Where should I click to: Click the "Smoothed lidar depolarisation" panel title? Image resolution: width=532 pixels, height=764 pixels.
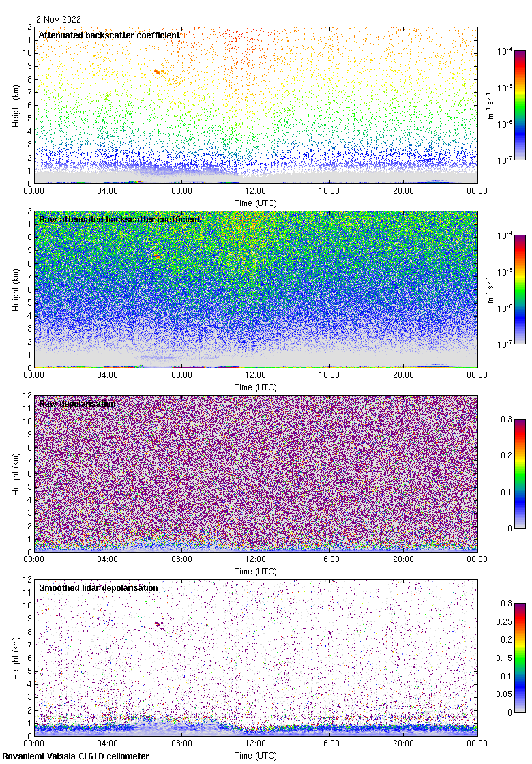(98, 587)
